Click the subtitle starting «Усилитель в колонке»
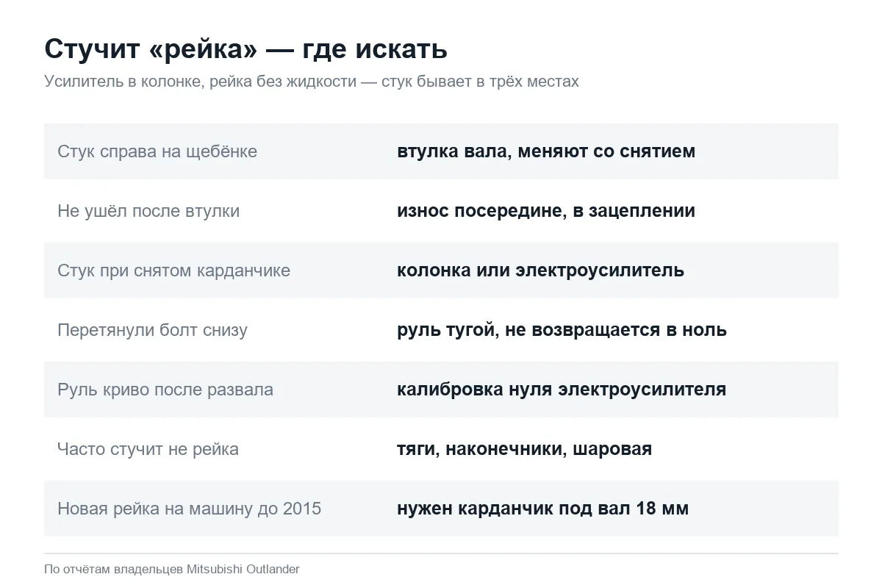The width and height of the screenshot is (882, 588). coord(312,82)
